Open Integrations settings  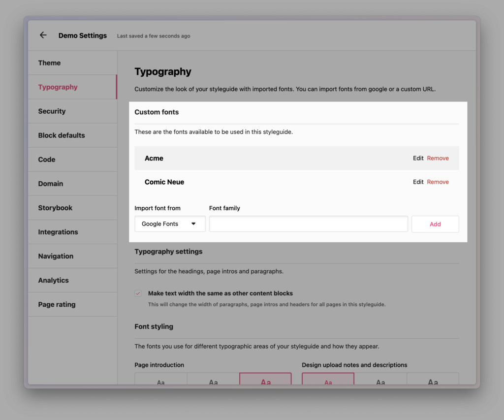pyautogui.click(x=73, y=232)
